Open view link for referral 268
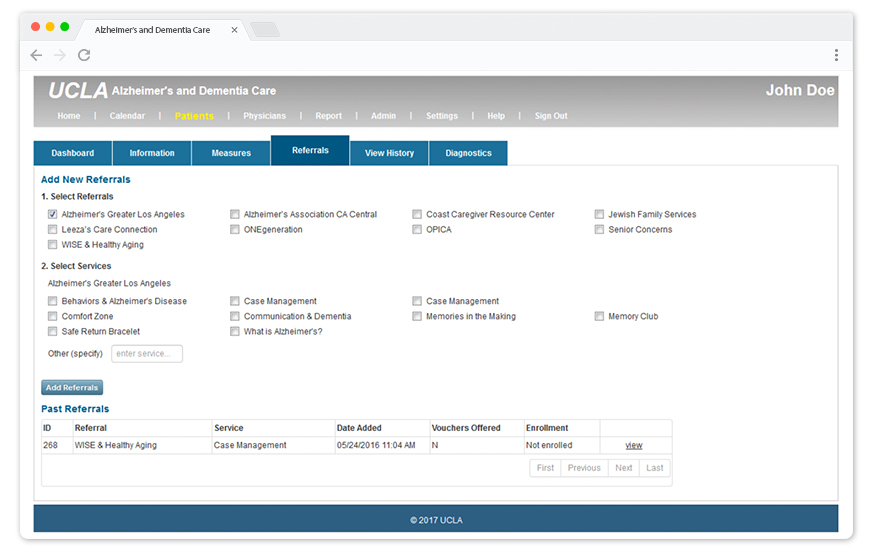This screenshot has width=872, height=557. click(633, 445)
